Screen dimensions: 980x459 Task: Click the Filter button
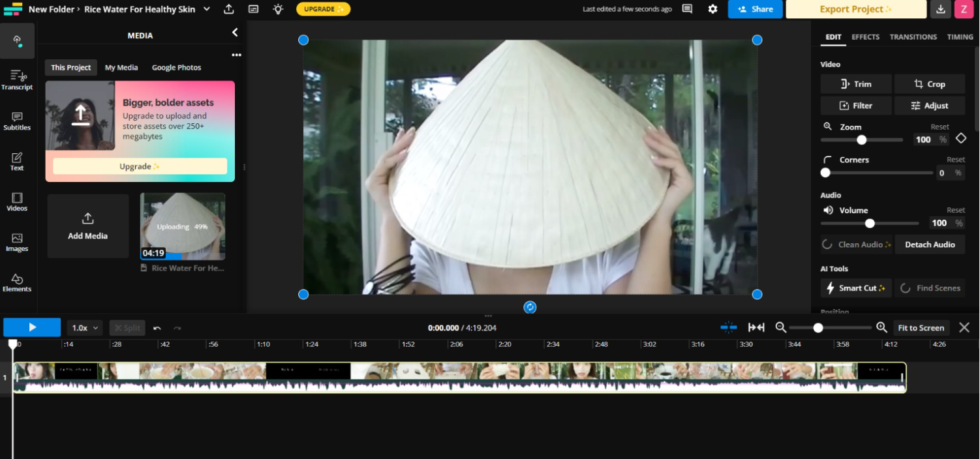856,106
